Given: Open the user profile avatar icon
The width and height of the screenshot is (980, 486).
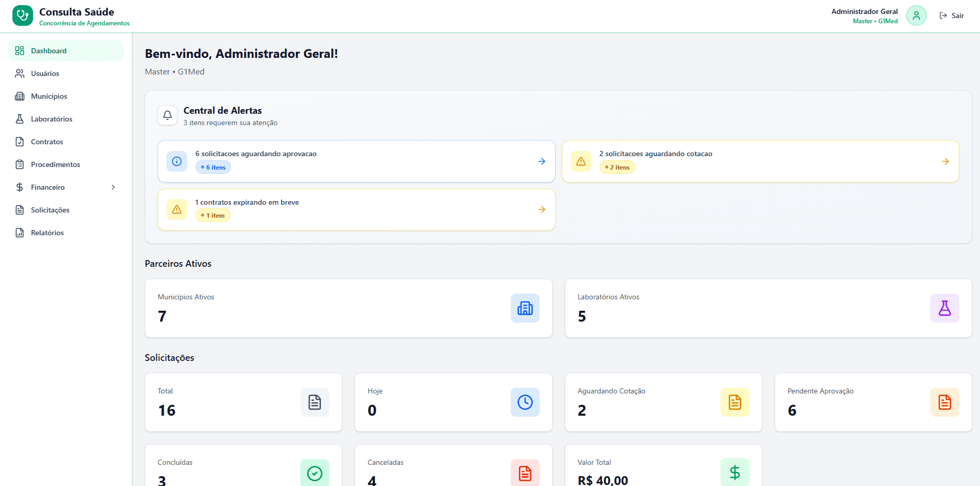Looking at the screenshot, I should [x=916, y=16].
